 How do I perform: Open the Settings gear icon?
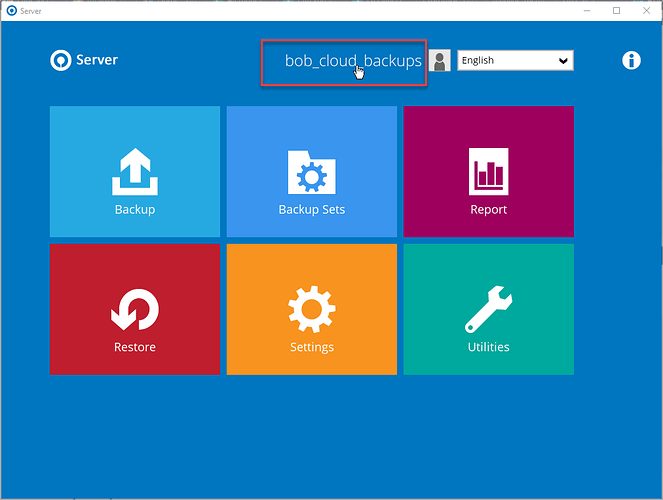[311, 309]
